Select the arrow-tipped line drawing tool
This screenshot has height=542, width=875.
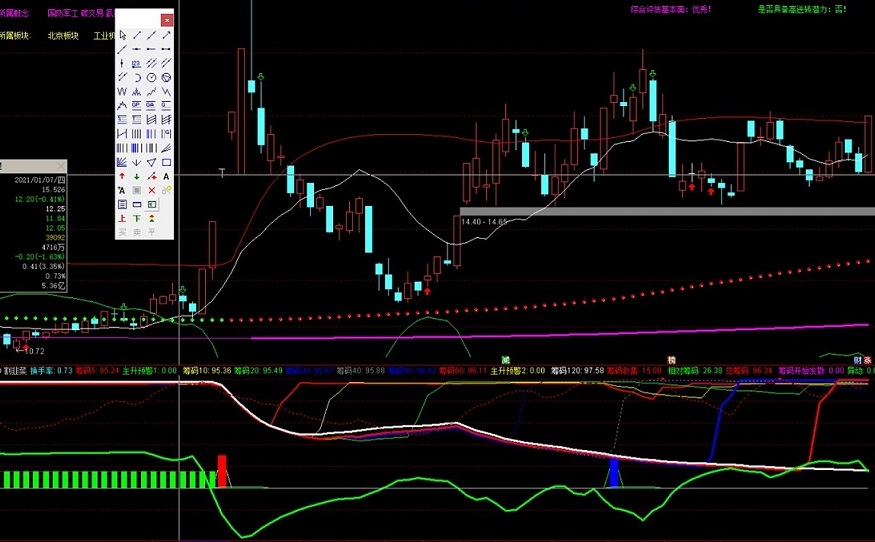click(x=166, y=35)
